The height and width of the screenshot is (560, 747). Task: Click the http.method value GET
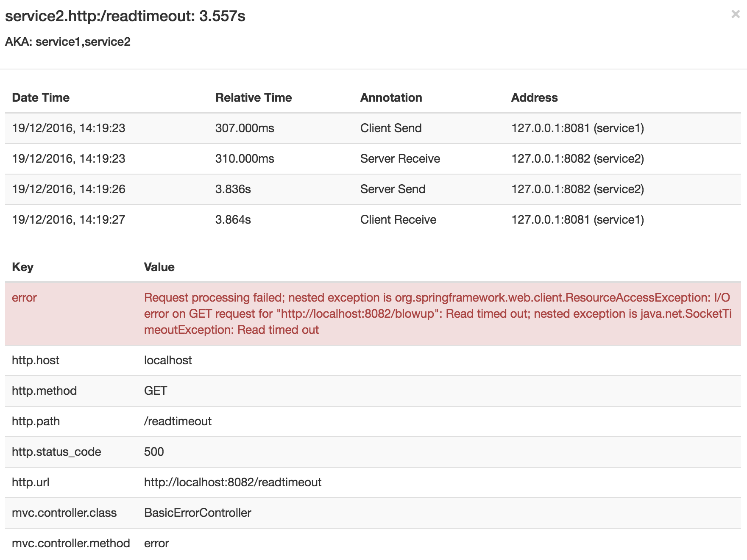click(156, 391)
